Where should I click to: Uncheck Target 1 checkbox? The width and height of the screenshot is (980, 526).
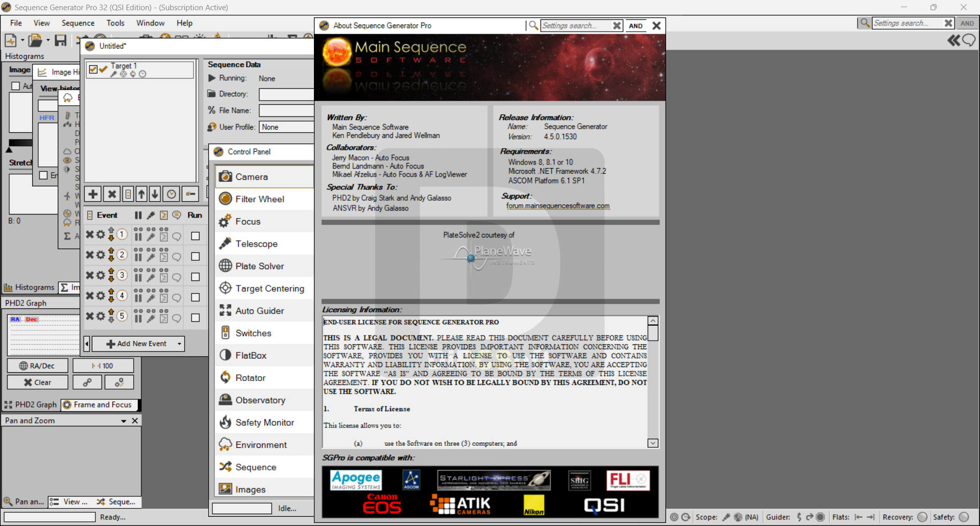click(x=93, y=69)
